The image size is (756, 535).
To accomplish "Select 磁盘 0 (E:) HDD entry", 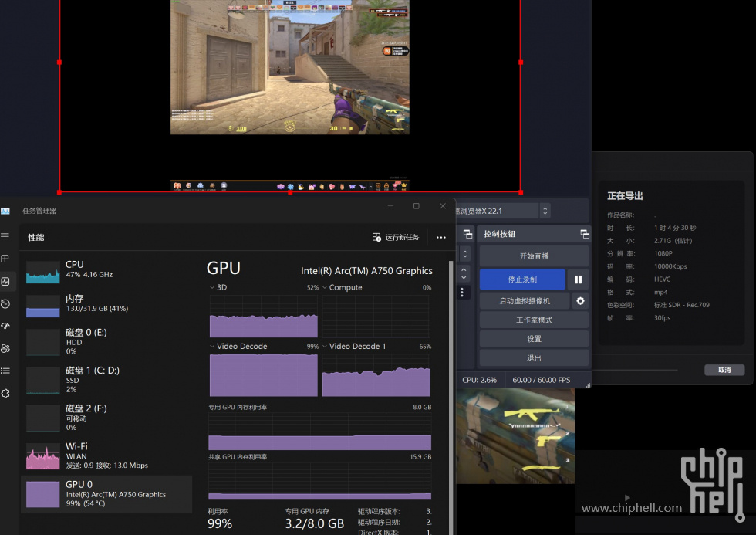I will coord(106,341).
